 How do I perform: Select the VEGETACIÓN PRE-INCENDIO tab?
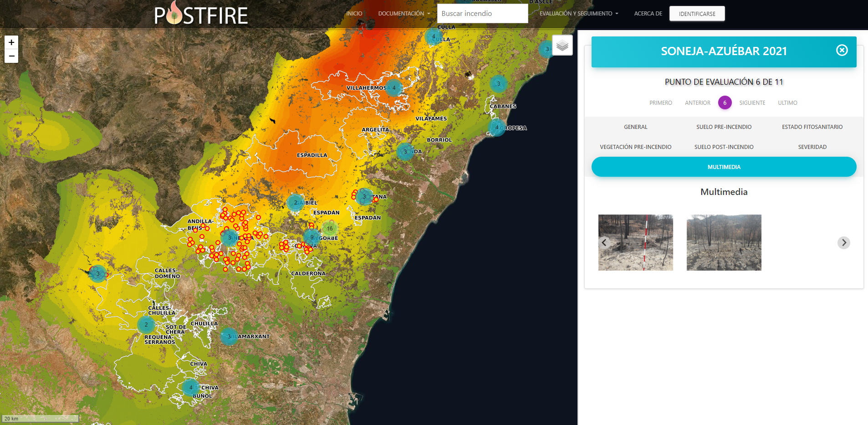point(636,147)
